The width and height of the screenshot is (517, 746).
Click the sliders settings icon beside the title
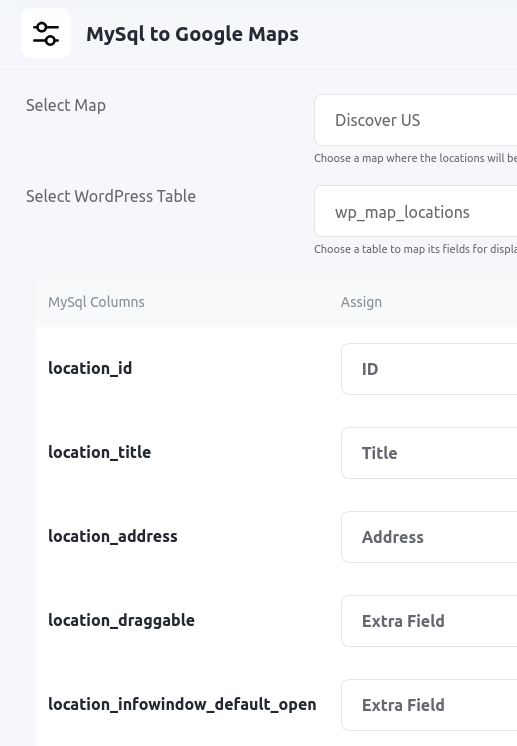(x=46, y=33)
